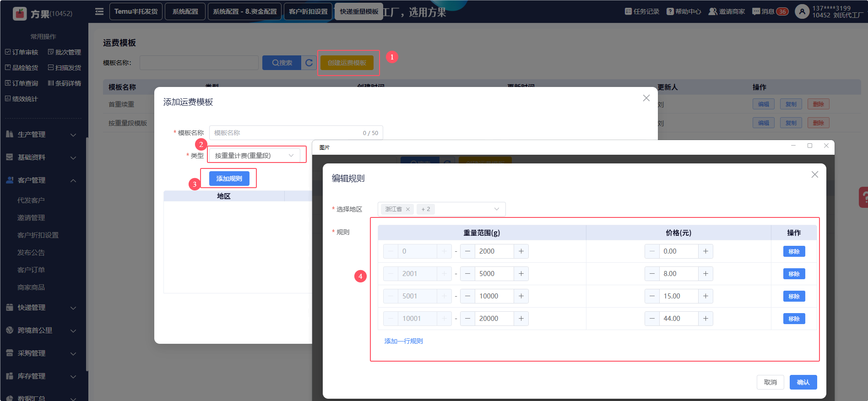Increase the 2000 weight value with plus

pos(521,251)
